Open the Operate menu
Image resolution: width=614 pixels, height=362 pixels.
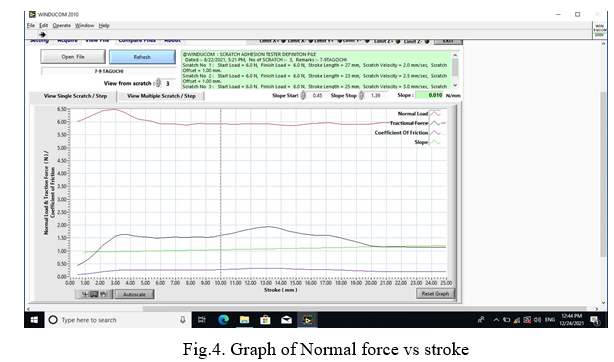[61, 25]
